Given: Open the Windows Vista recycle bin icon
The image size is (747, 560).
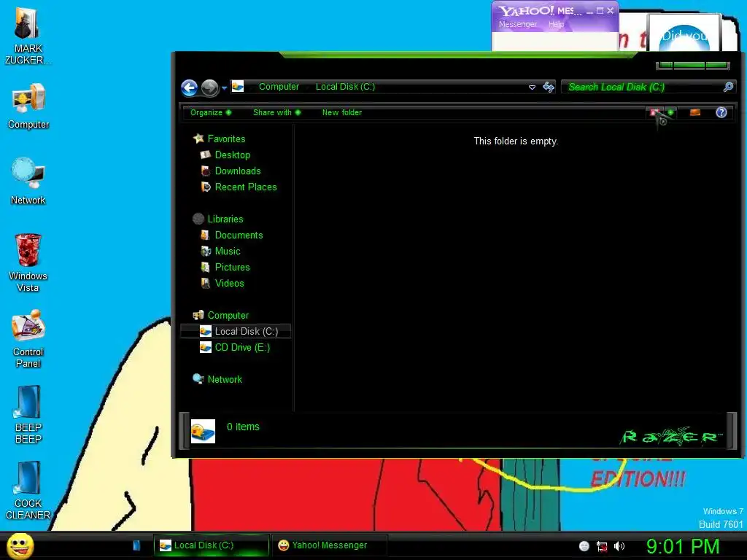Looking at the screenshot, I should coord(28,262).
